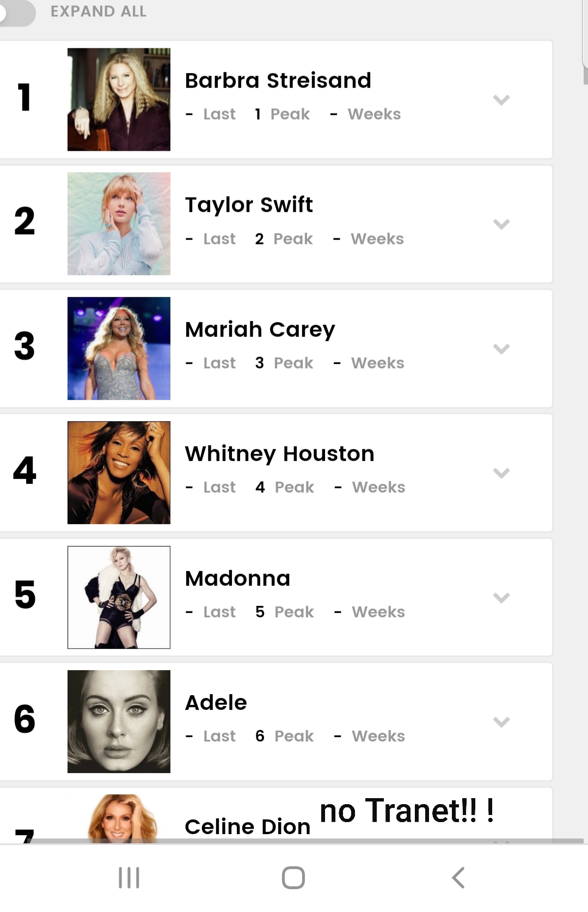Expand Madonna entry chevron
Screen dimensions: 588x912
point(501,598)
